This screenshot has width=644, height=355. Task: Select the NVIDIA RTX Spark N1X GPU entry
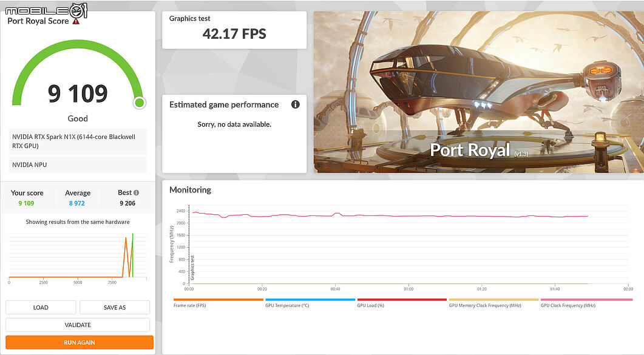click(x=78, y=141)
